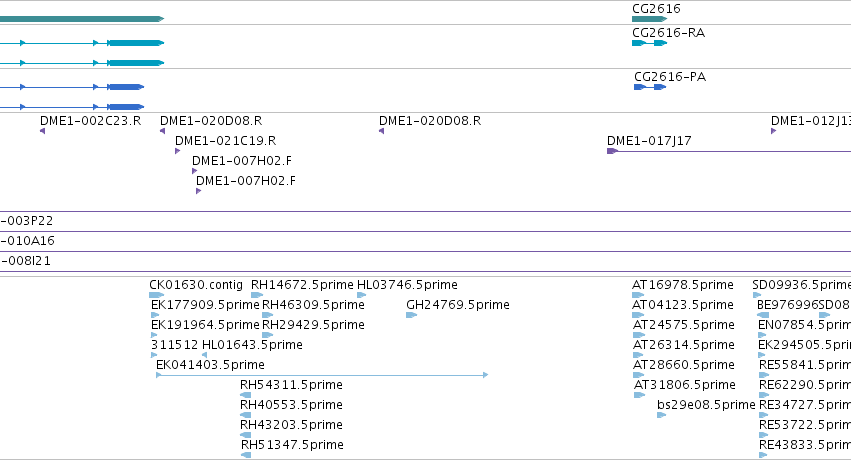Select the AT16978.5prime EST glyph
Screen dimensions: 851x460
coord(638,295)
